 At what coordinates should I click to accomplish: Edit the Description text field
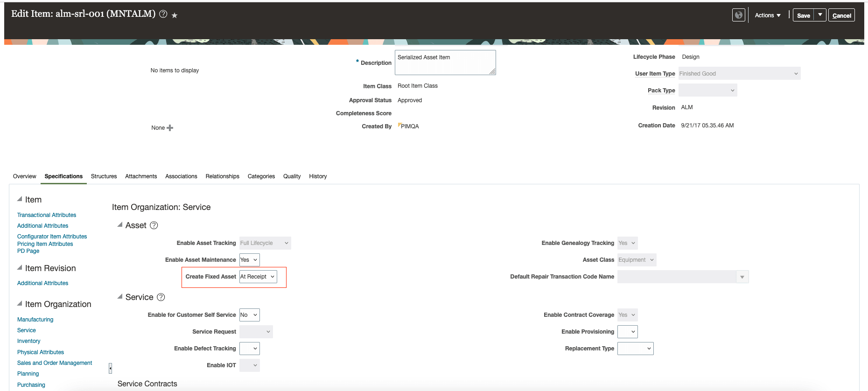click(445, 63)
